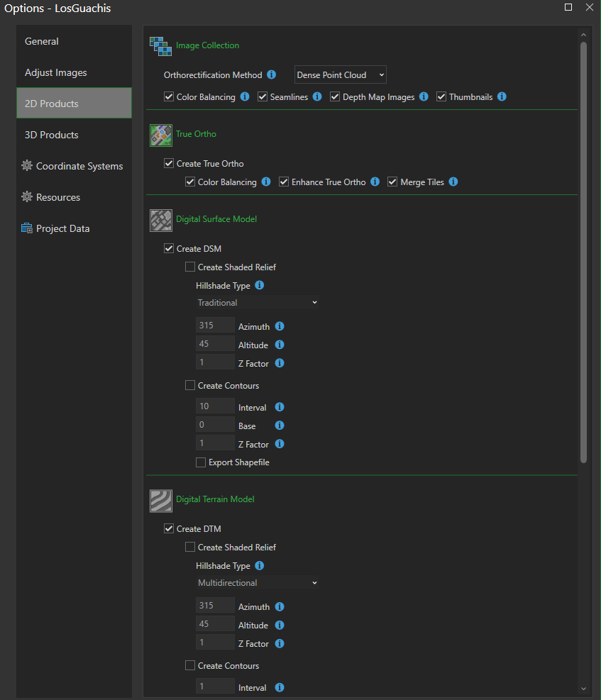601x700 pixels.
Task: Click the info icon next to Depth Map Images
Action: tap(424, 96)
